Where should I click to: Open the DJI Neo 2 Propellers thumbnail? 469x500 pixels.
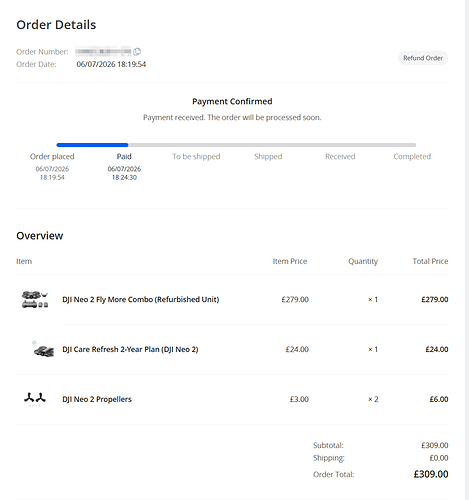pos(35,399)
